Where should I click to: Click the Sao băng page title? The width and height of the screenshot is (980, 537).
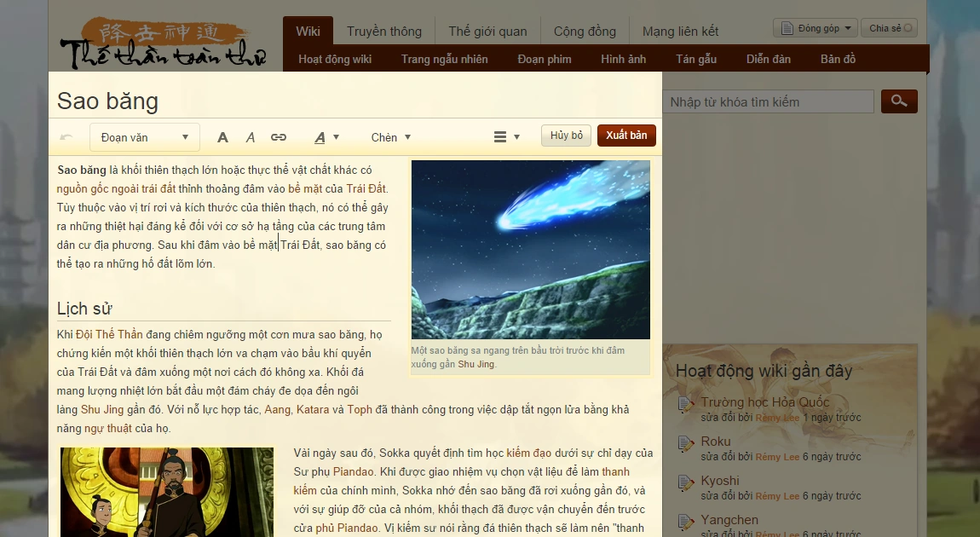point(107,101)
